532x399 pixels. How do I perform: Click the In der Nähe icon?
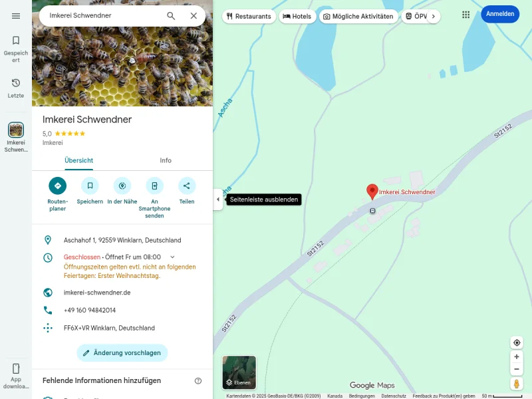122,186
